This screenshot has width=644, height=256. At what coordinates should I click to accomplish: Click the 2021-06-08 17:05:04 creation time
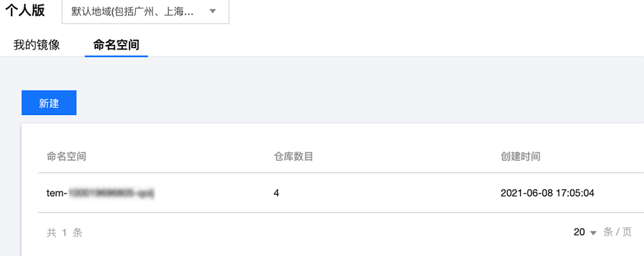point(547,193)
